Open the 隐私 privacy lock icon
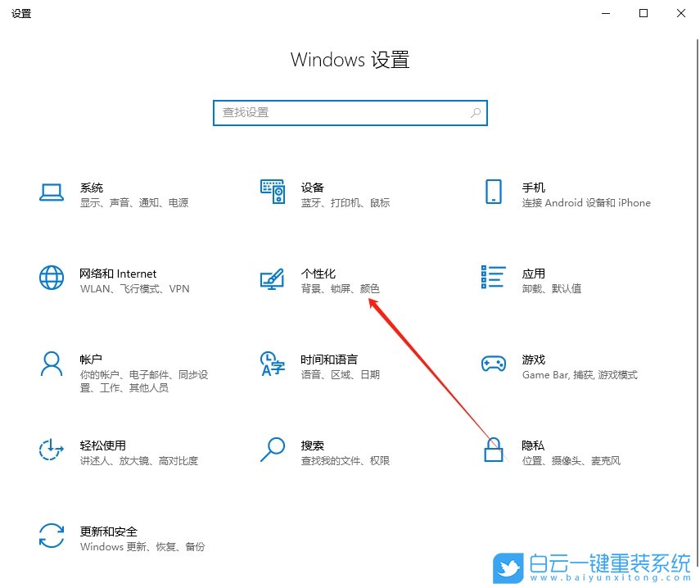Viewport: 700px width, 588px height. click(493, 451)
